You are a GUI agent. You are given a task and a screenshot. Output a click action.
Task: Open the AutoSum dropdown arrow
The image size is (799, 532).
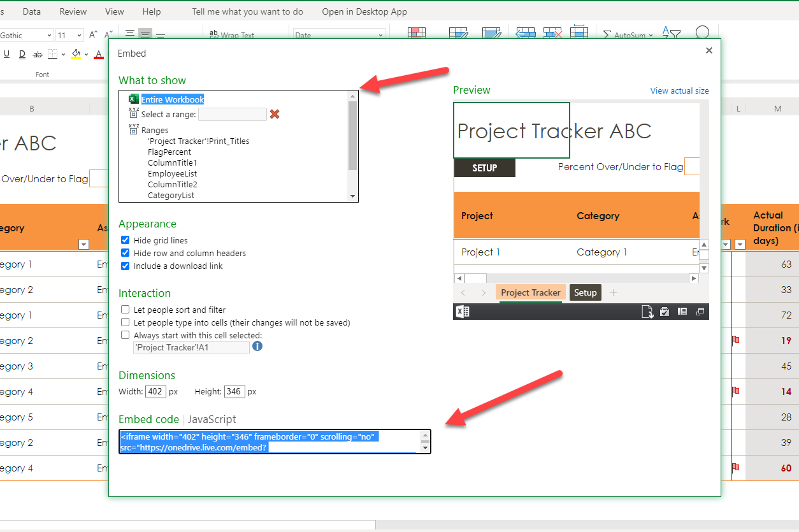coord(651,36)
